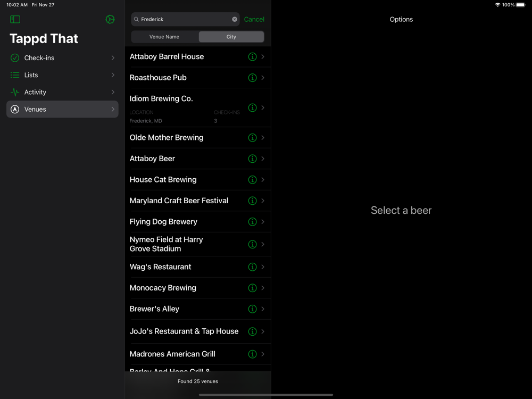
Task: Select Nymeo Field at Harry Grove Stadium
Action: click(198, 244)
